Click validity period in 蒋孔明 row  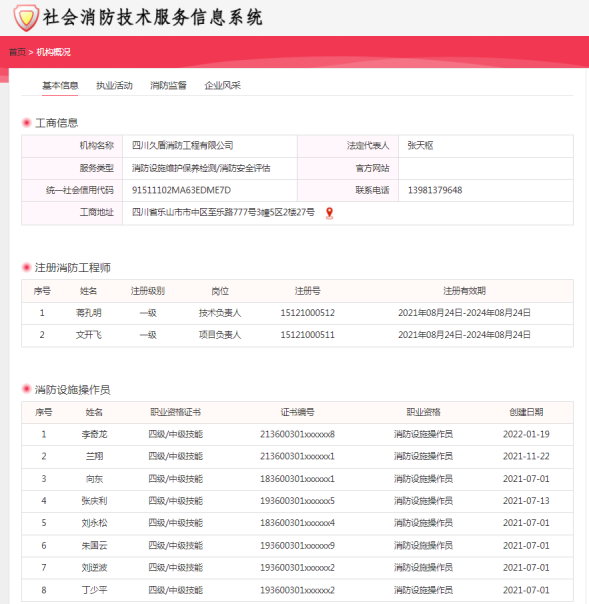click(x=464, y=313)
